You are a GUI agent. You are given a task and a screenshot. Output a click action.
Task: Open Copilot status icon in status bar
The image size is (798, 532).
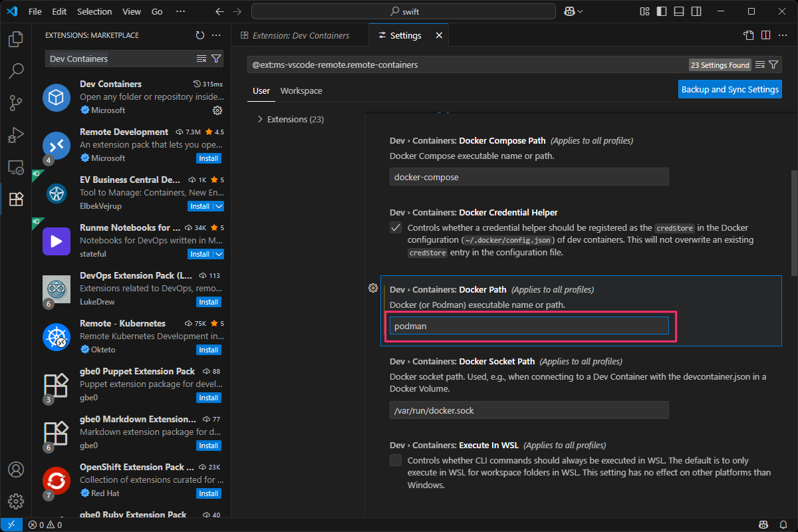point(765,525)
